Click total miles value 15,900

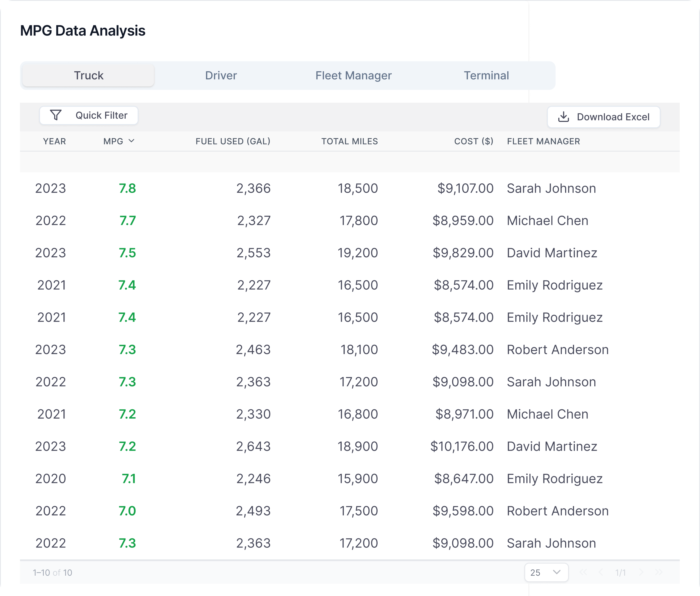358,479
